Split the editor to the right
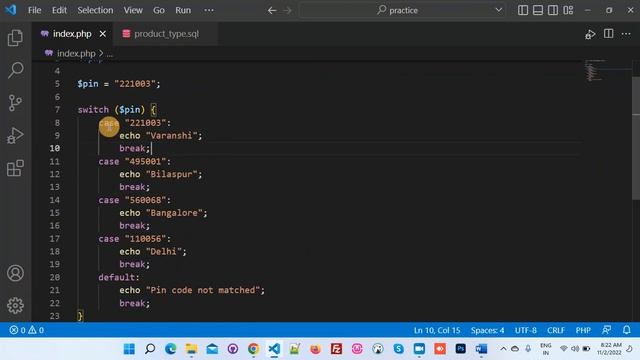 609,34
